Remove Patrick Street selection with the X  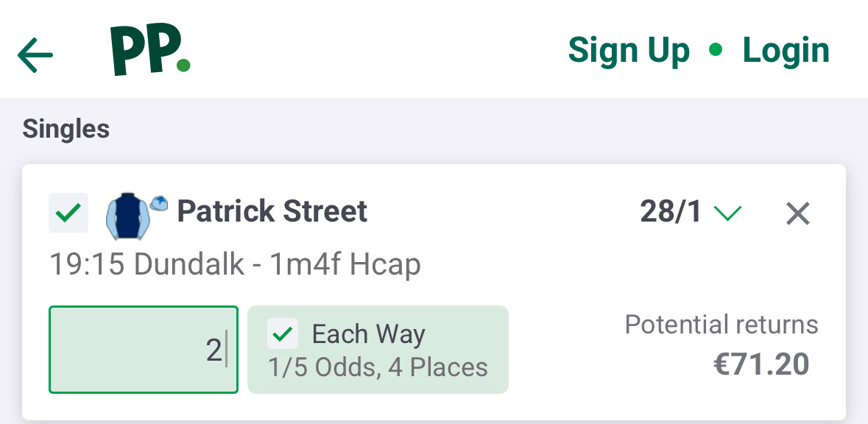pos(798,214)
